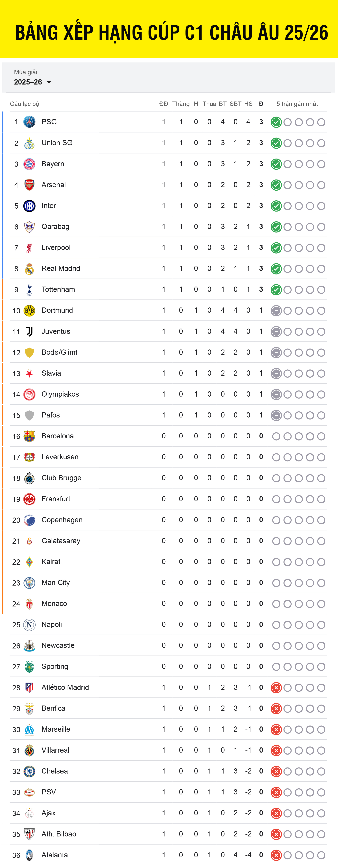Click the PSG club crest

click(x=29, y=122)
